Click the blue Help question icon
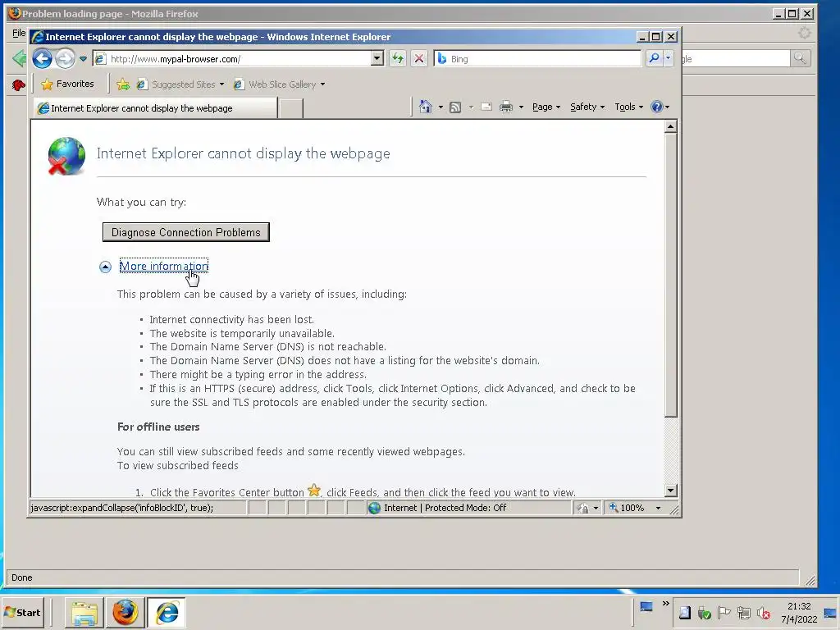840x630 pixels. 656,107
